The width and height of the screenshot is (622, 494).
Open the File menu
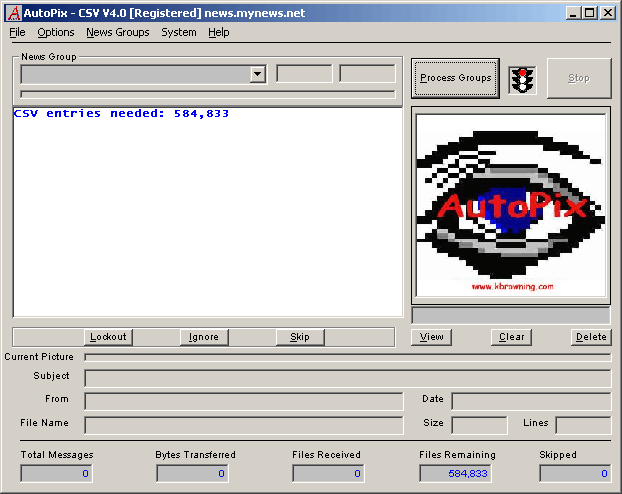17,32
